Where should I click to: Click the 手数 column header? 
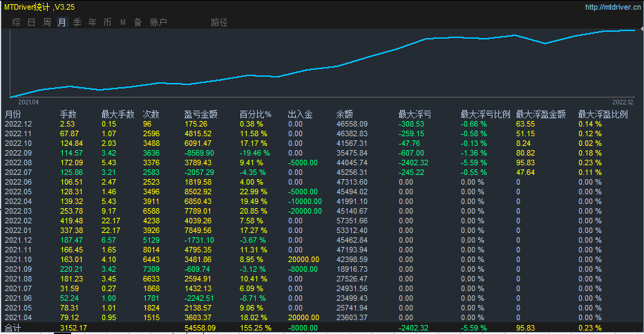point(68,114)
